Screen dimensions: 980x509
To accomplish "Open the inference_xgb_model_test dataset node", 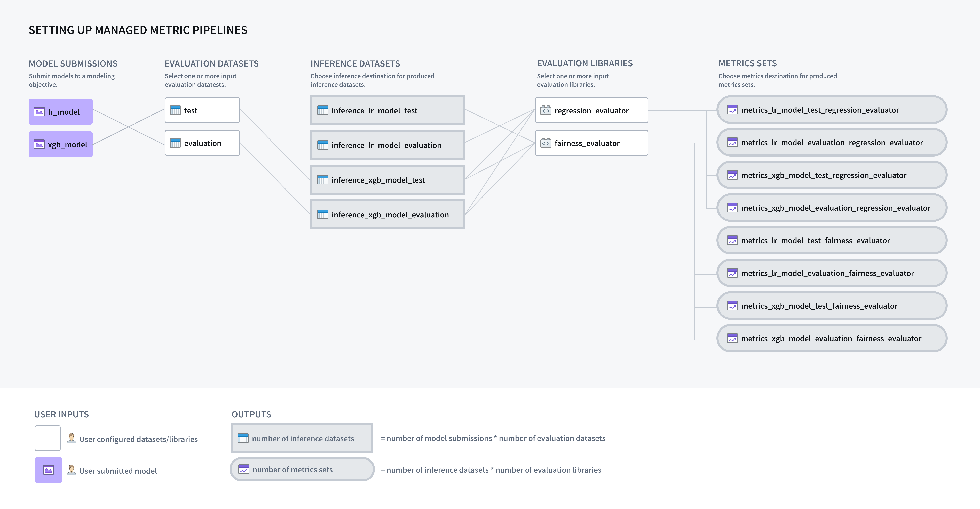I will [x=387, y=180].
